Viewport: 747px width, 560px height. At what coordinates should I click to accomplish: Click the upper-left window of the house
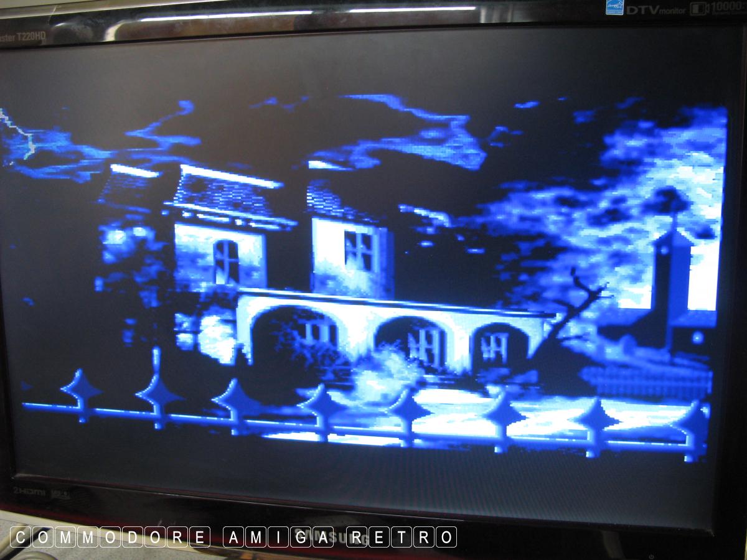(x=225, y=260)
